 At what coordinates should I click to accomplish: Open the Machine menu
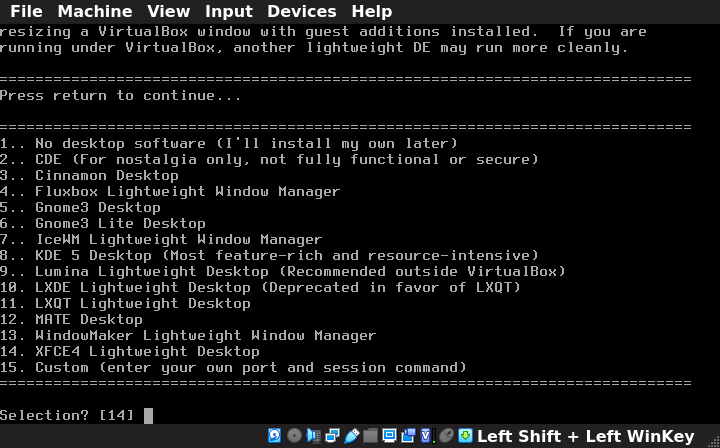(x=95, y=11)
